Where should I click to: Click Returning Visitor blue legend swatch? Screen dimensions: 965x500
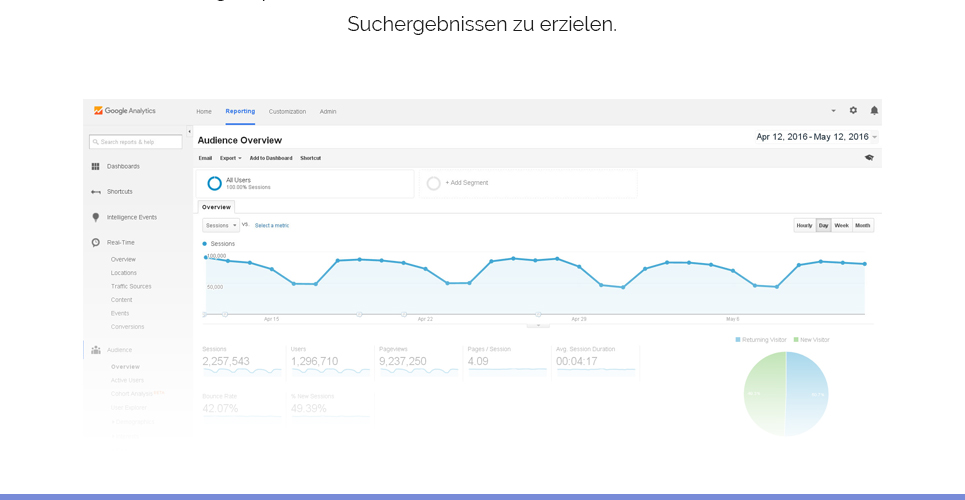tap(738, 340)
